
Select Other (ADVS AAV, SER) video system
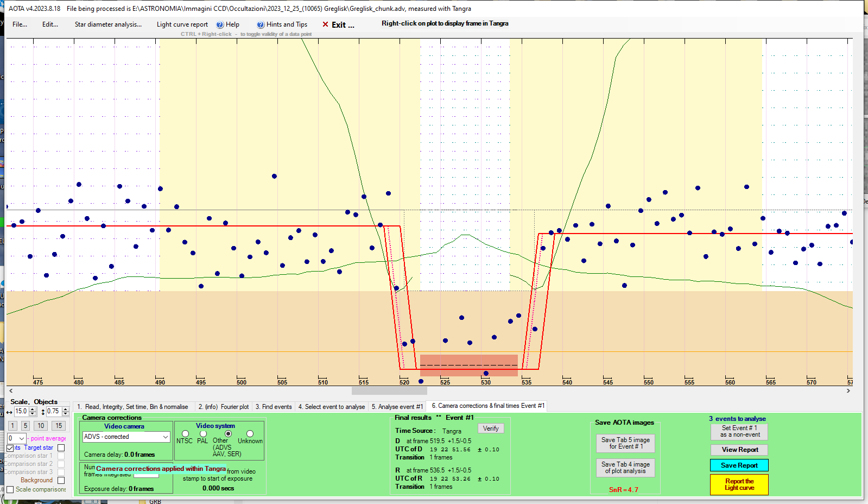pyautogui.click(x=228, y=434)
